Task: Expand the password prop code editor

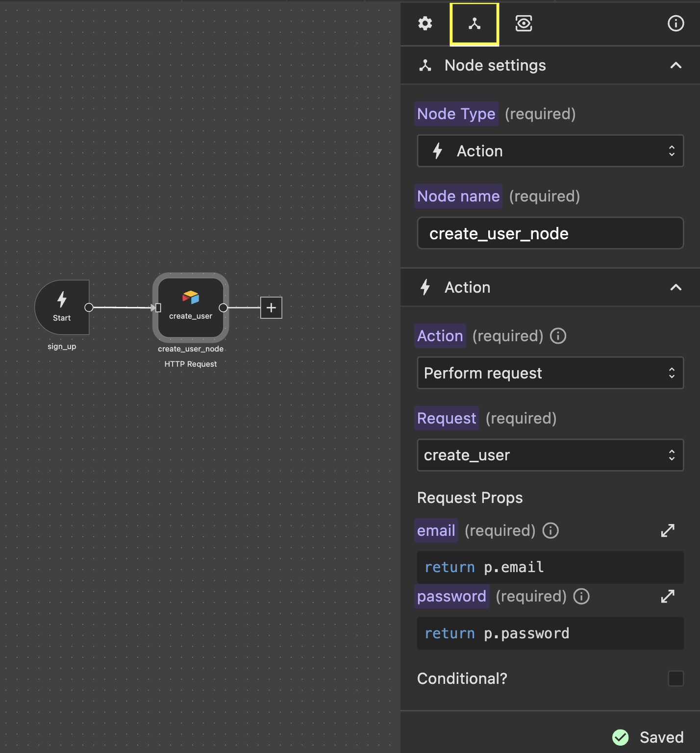Action: pyautogui.click(x=668, y=597)
